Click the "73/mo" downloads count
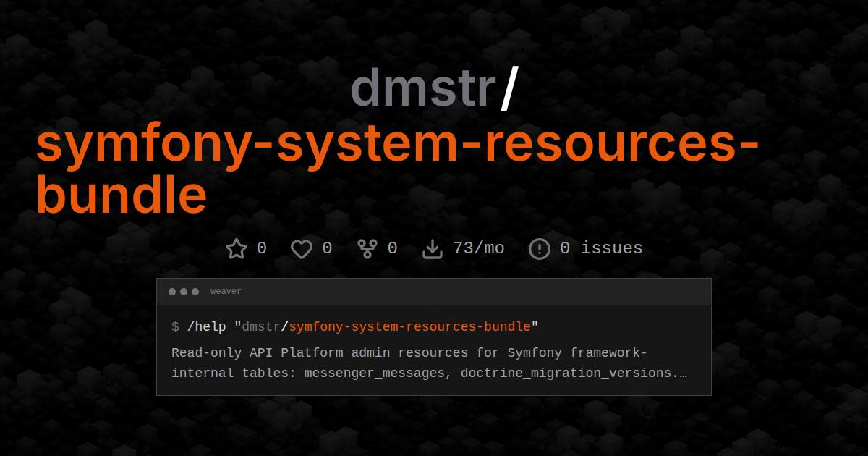 (479, 248)
